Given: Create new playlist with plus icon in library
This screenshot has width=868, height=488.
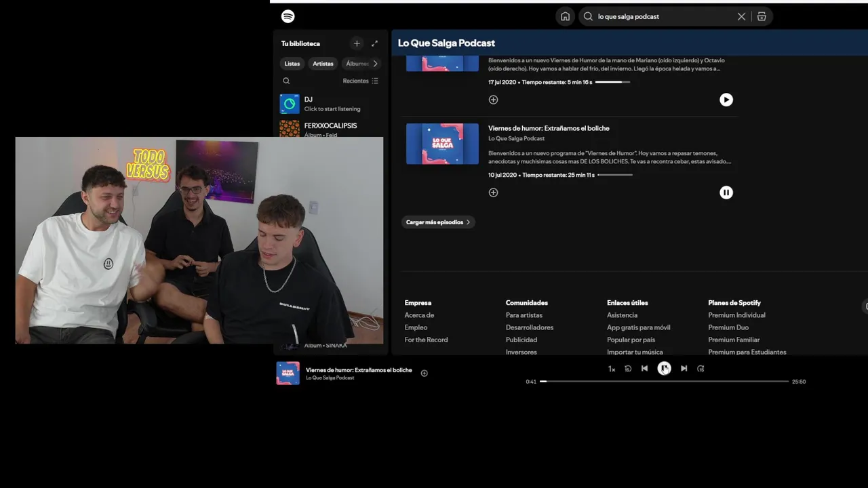Looking at the screenshot, I should pos(357,43).
